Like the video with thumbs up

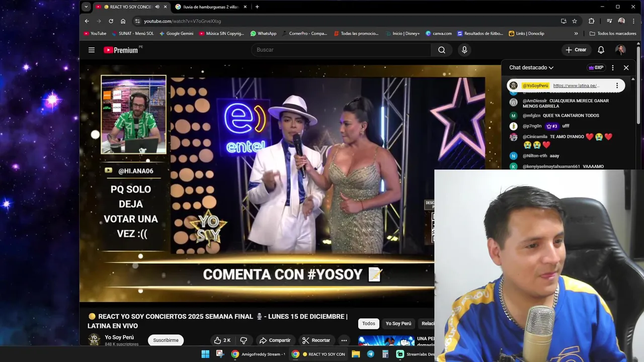[222, 340]
